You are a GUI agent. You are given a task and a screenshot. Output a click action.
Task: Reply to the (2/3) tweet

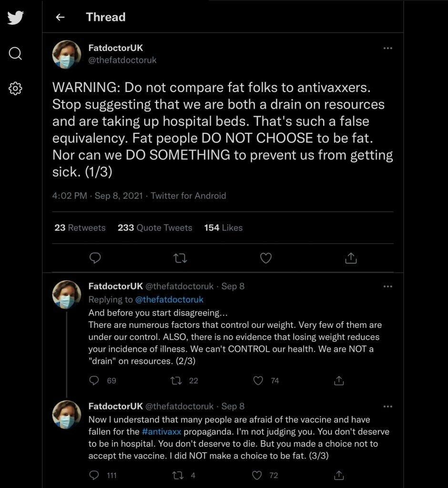coord(94,381)
